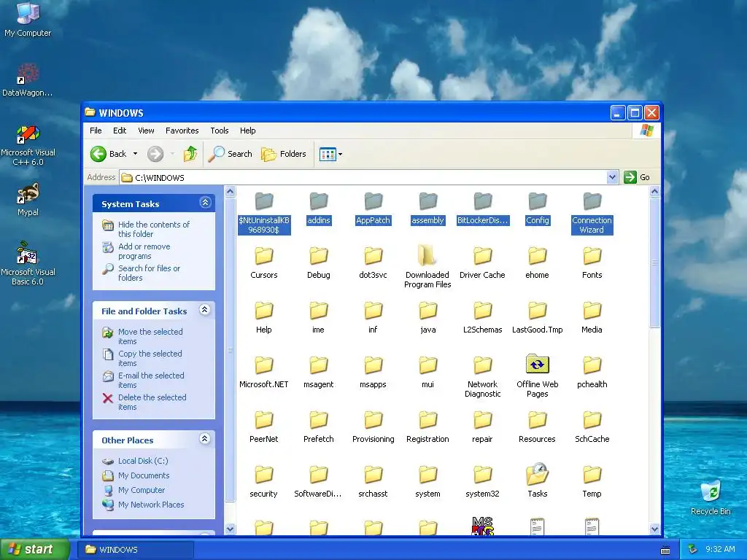Collapse the File and Folder Tasks panel
Viewport: 747px width, 560px height.
click(x=205, y=310)
